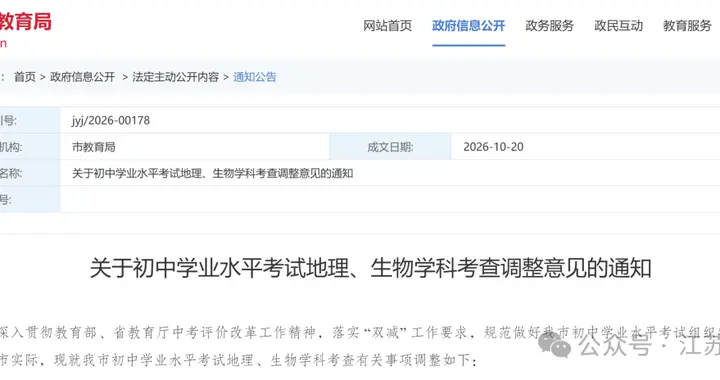The width and height of the screenshot is (720, 380).
Task: Select the 政府信息公开 nav tab
Action: point(468,26)
